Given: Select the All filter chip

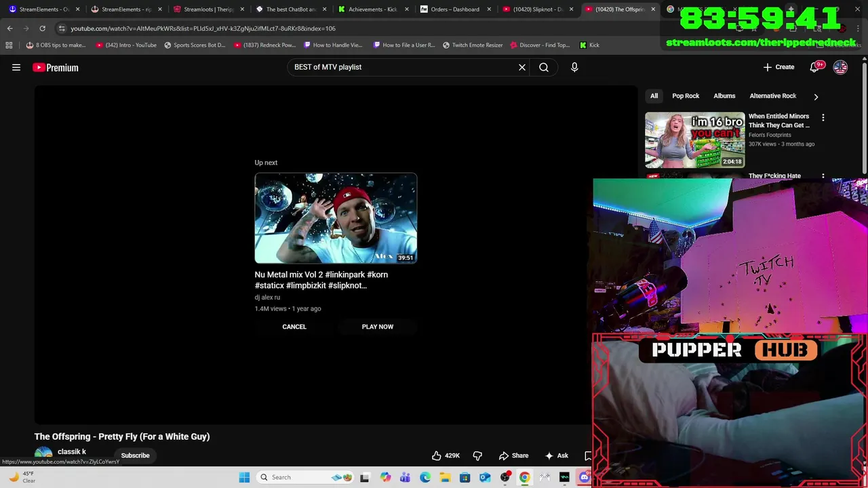Looking at the screenshot, I should pos(654,96).
